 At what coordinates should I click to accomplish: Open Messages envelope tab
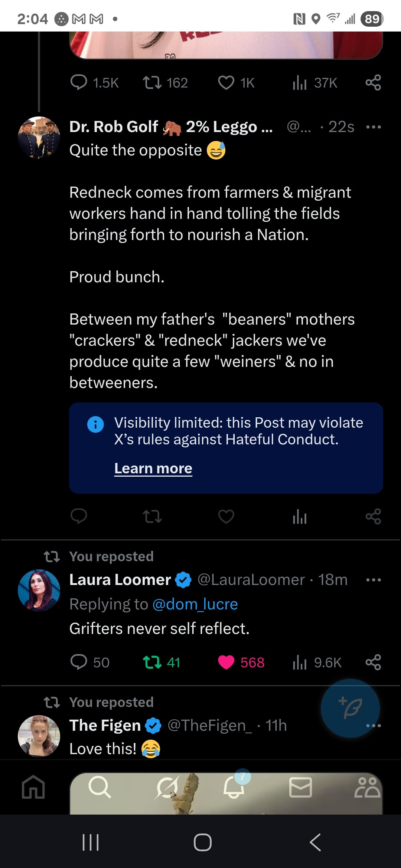pyautogui.click(x=300, y=787)
